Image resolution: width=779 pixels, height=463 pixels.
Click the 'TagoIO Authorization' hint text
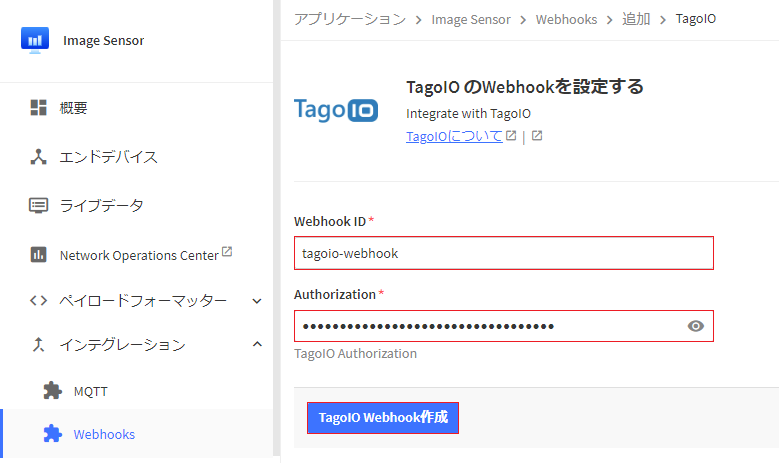click(355, 354)
